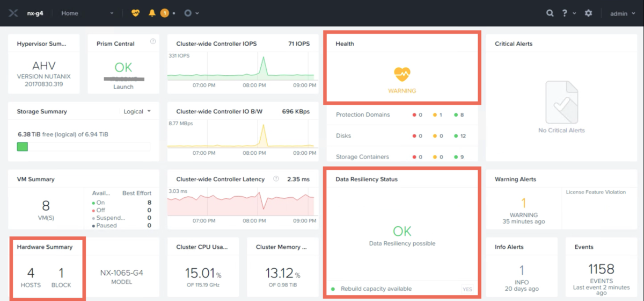Click the No Critical Alerts text
This screenshot has width=644, height=301.
(x=561, y=130)
